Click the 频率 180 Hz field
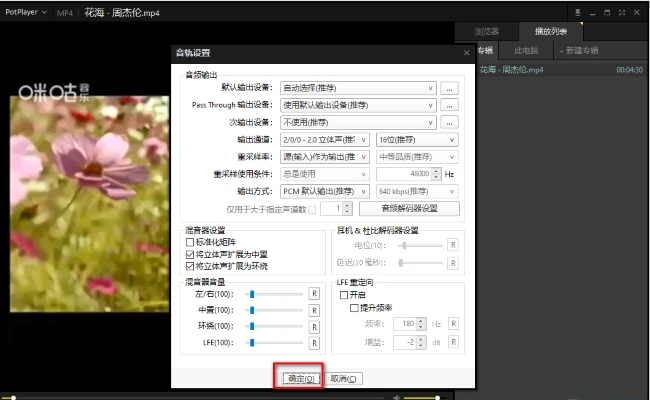Image resolution: width=650 pixels, height=400 pixels. 405,324
